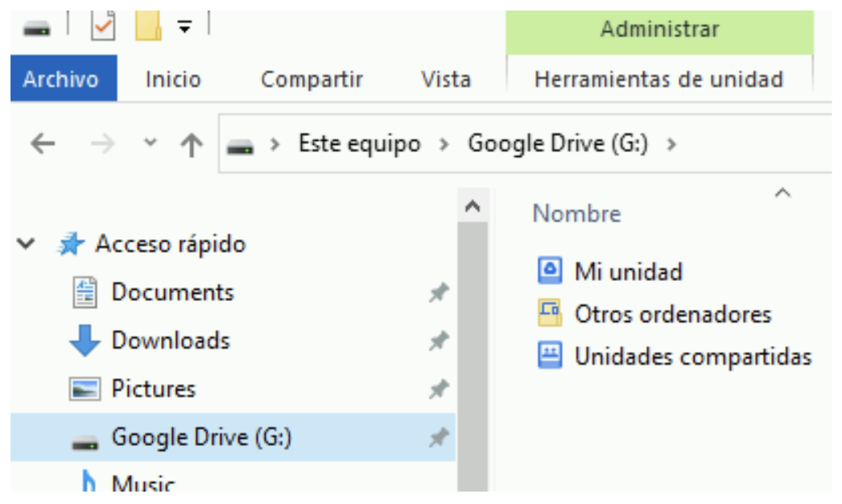Viewport: 842px width, 504px height.
Task: Click the Documents icon in Quick access
Action: click(x=85, y=292)
